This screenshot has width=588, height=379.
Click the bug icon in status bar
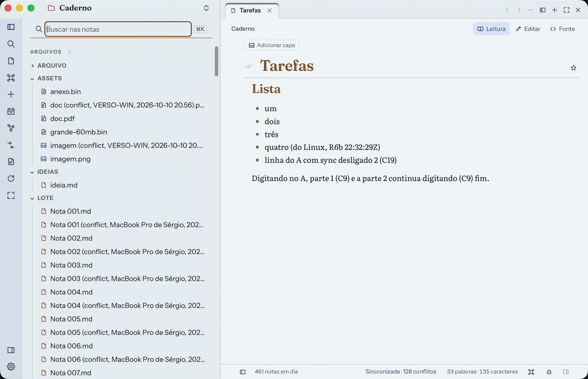coord(549,372)
